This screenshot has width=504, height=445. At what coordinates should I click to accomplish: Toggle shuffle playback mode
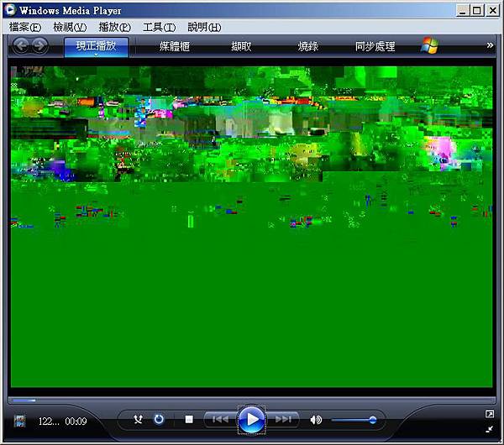pos(139,419)
